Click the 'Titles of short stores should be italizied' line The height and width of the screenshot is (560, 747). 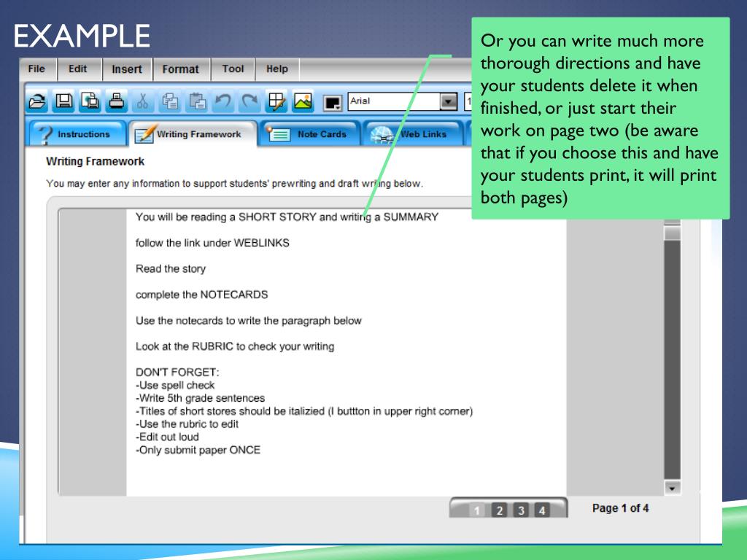point(304,411)
